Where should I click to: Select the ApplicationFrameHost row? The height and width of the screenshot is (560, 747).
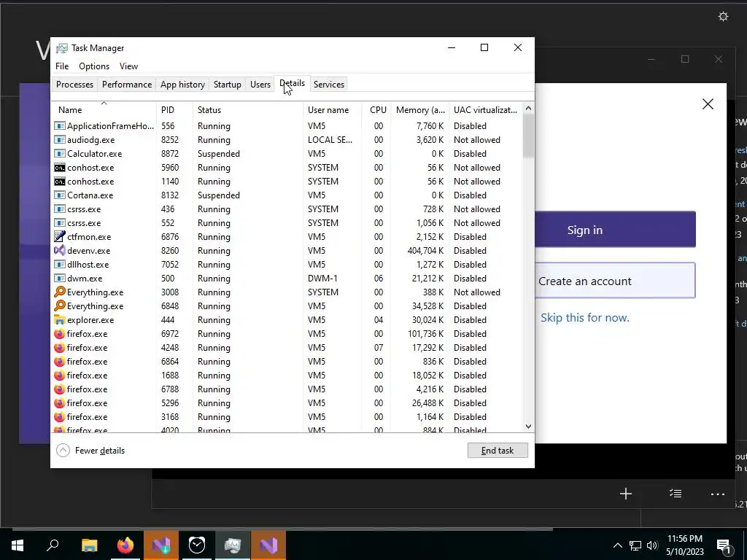(287, 126)
